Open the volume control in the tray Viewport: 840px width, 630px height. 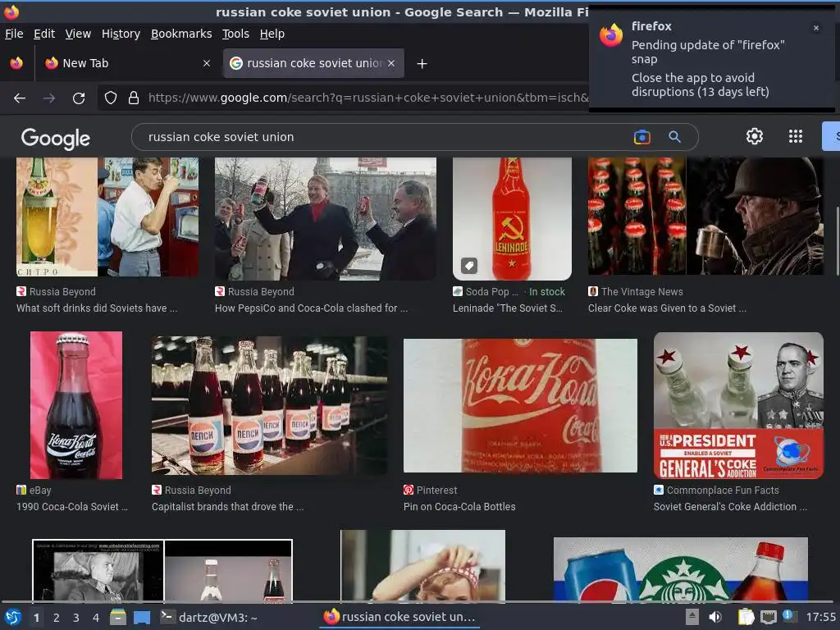pyautogui.click(x=715, y=617)
